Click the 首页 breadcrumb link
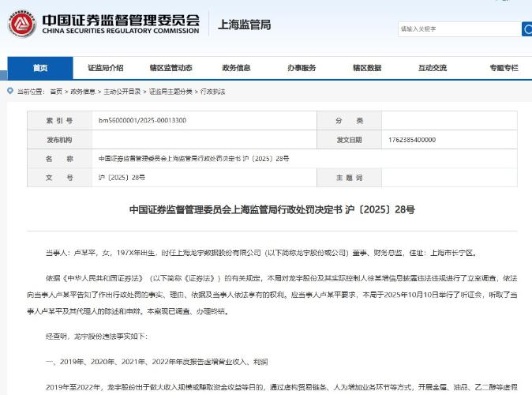Viewport: 532px width, 395px height. 56,92
